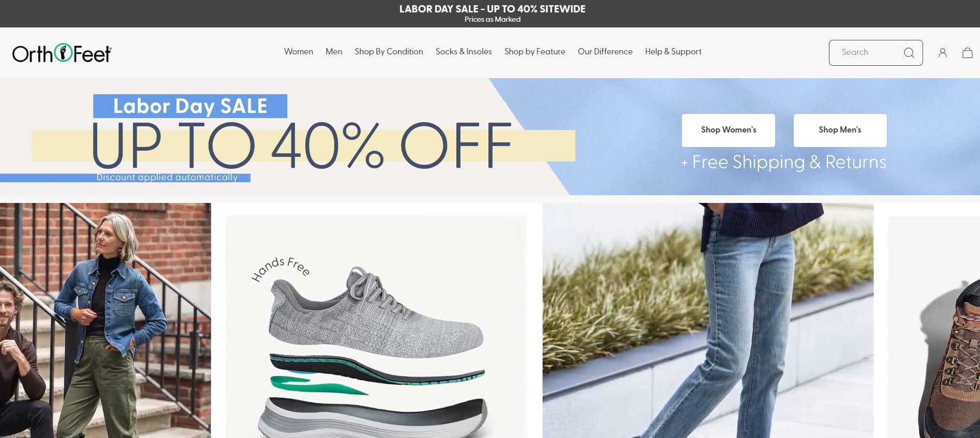This screenshot has width=980, height=438.
Task: Click the OrthoFeet logo
Action: coord(62,53)
